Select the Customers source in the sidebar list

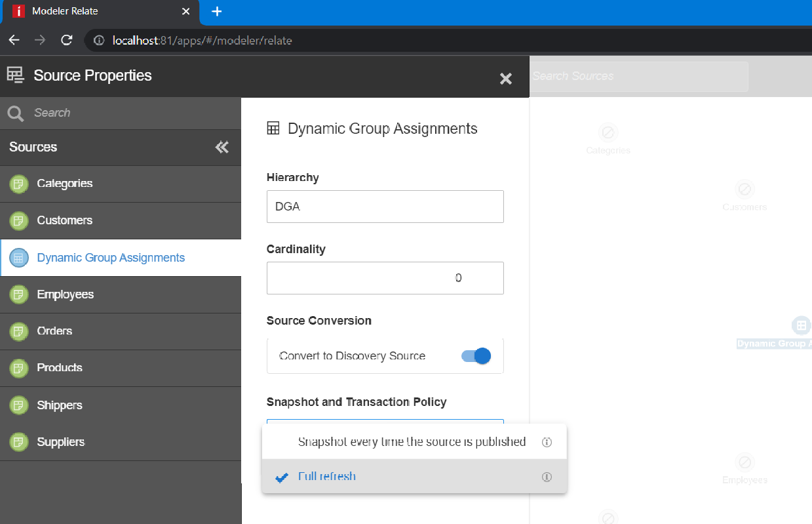tap(121, 220)
